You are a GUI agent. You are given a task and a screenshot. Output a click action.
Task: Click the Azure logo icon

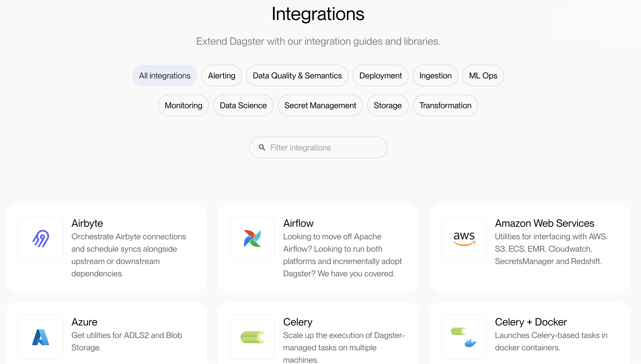click(41, 337)
